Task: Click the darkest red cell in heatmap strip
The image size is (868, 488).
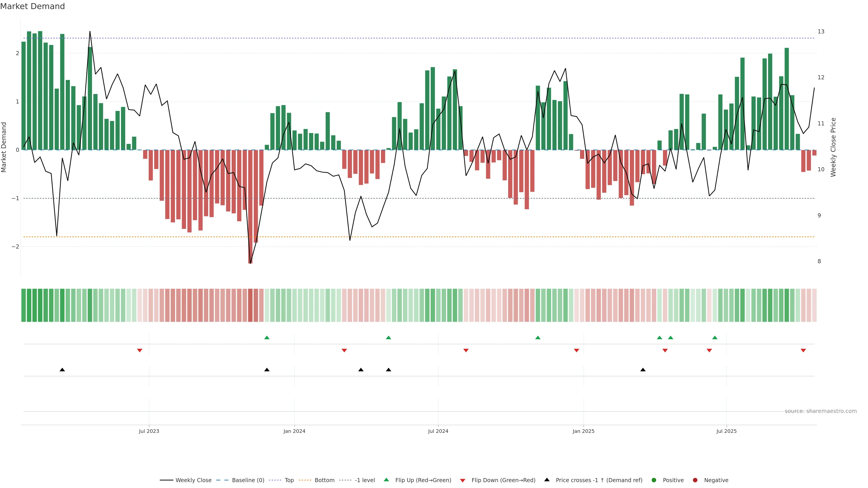Action: coord(250,305)
